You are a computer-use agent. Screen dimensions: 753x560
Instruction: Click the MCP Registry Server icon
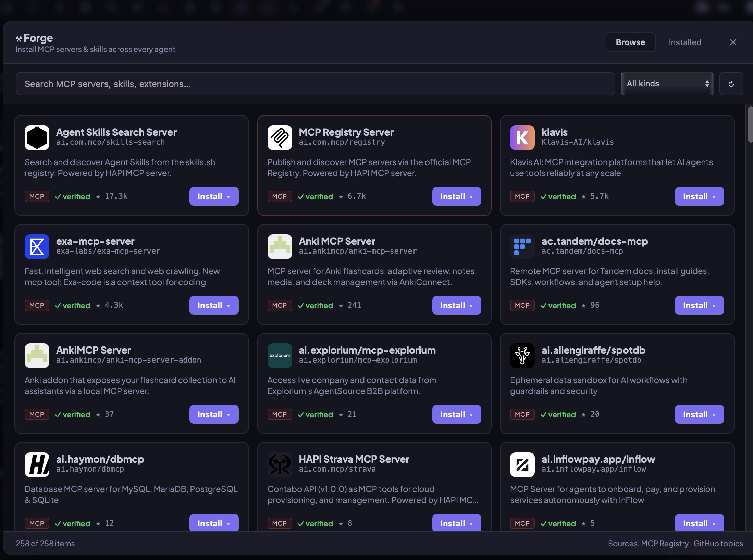coord(280,138)
